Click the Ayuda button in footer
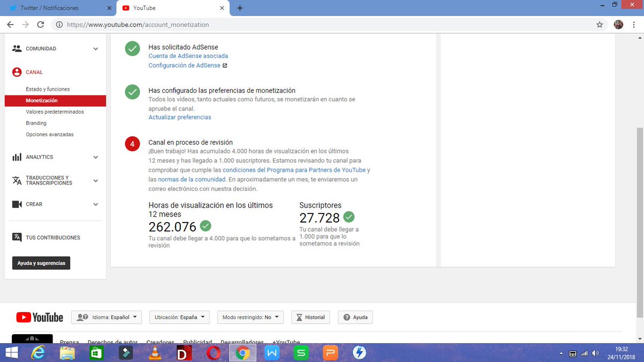 pos(355,317)
